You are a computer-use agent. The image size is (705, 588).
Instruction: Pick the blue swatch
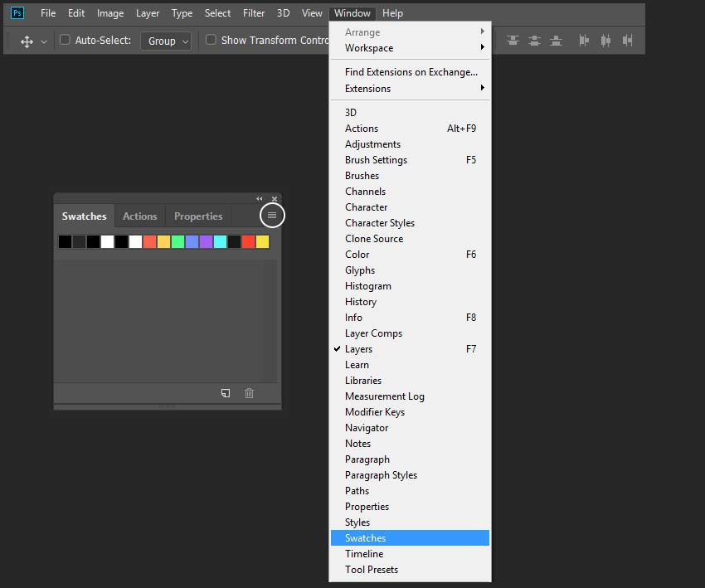[x=192, y=242]
